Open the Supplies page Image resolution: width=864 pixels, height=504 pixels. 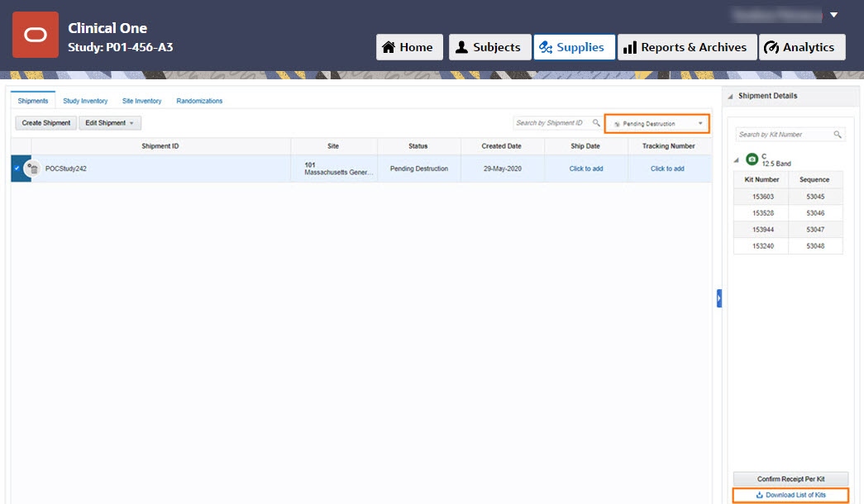574,47
